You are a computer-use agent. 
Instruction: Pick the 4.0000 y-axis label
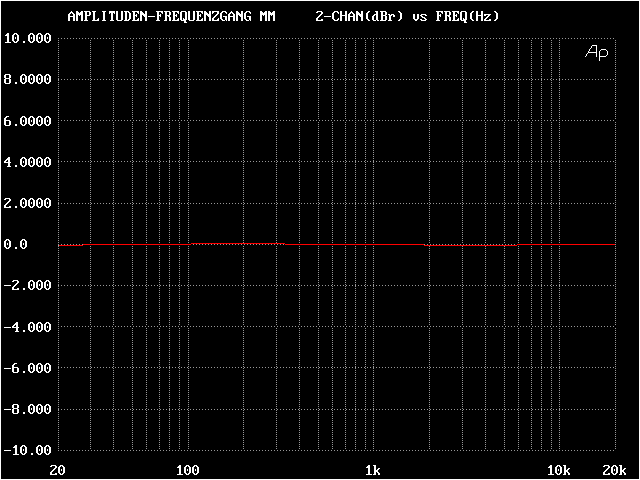coord(28,162)
